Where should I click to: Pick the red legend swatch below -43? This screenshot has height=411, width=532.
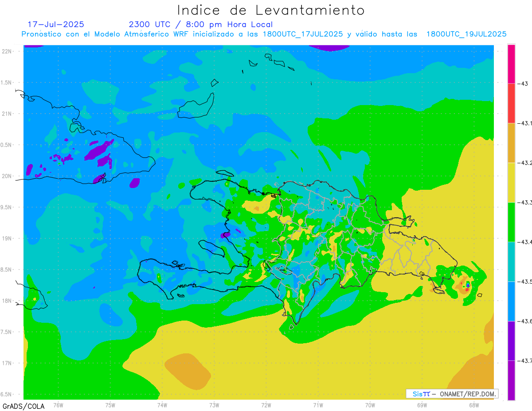511,103
